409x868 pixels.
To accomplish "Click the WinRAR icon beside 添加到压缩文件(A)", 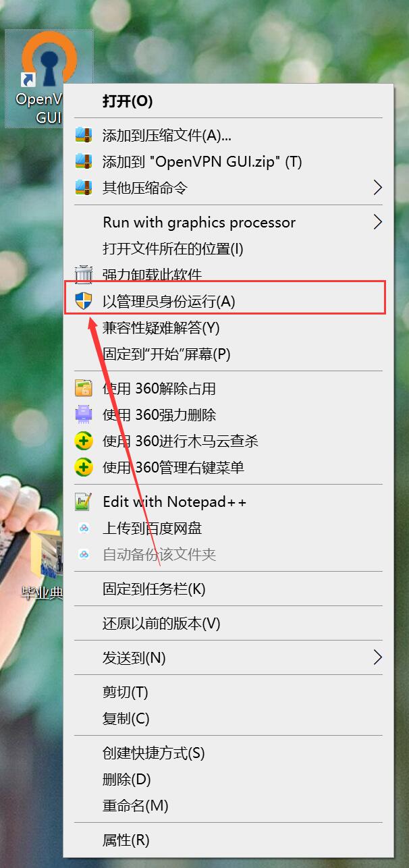I will point(83,135).
